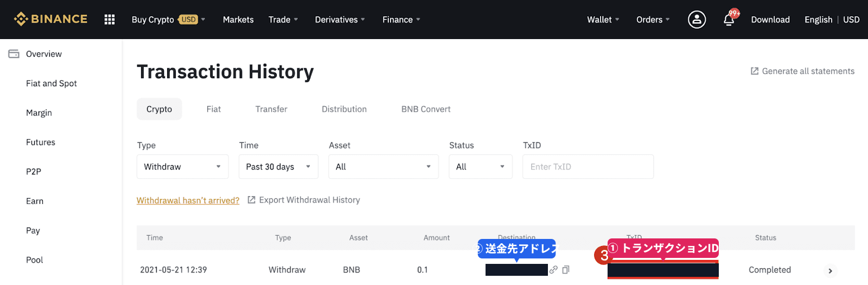The width and height of the screenshot is (868, 285).
Task: Click the Amount column header
Action: 437,237
